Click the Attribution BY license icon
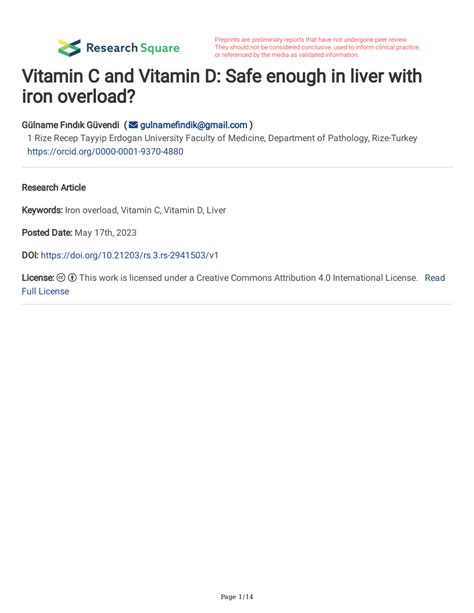The width and height of the screenshot is (474, 613). click(x=72, y=278)
